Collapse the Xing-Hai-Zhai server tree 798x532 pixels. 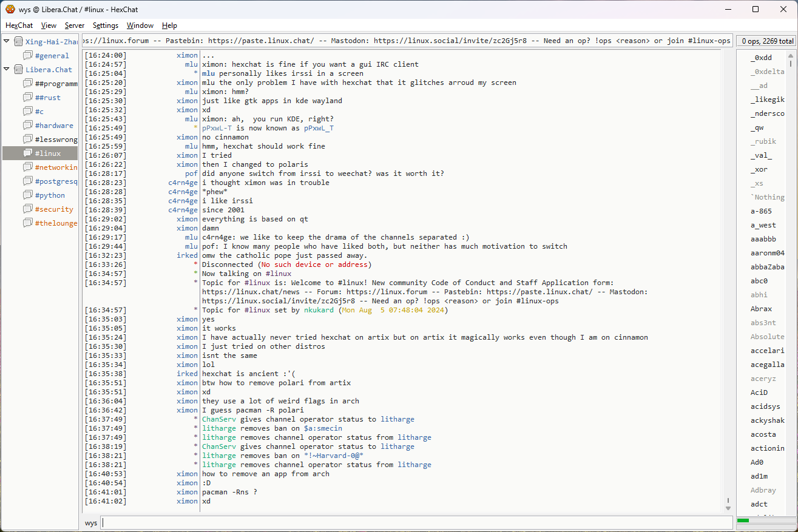pos(7,42)
